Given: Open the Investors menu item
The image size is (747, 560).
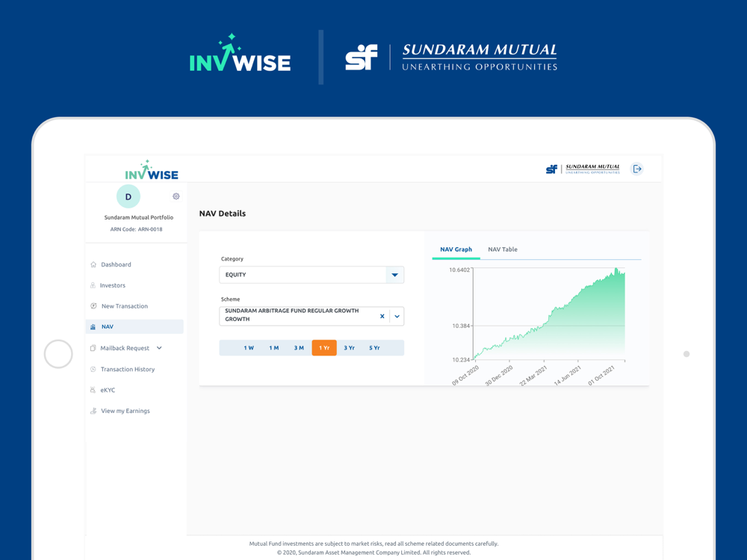Looking at the screenshot, I should [x=113, y=286].
